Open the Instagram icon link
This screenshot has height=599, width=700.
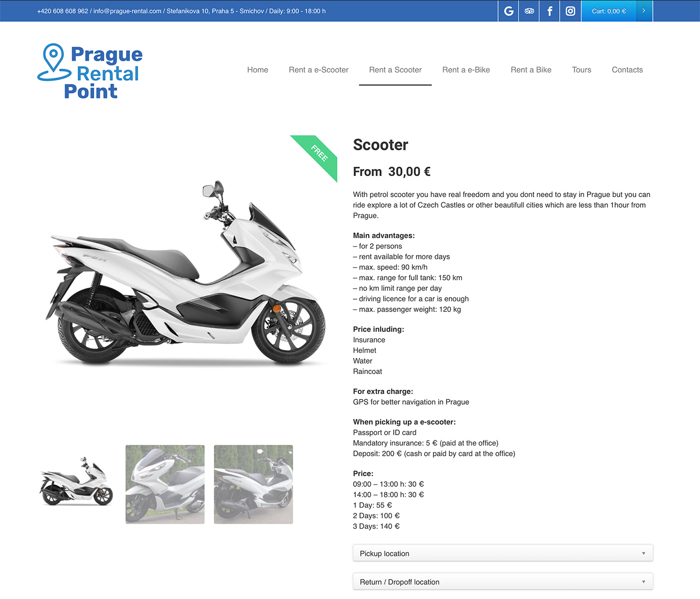570,11
